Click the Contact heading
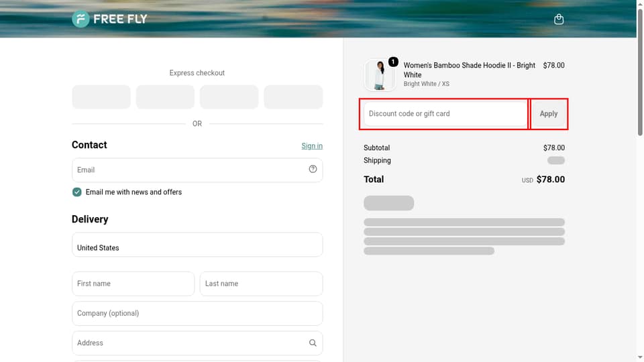This screenshot has width=644, height=362. [89, 145]
